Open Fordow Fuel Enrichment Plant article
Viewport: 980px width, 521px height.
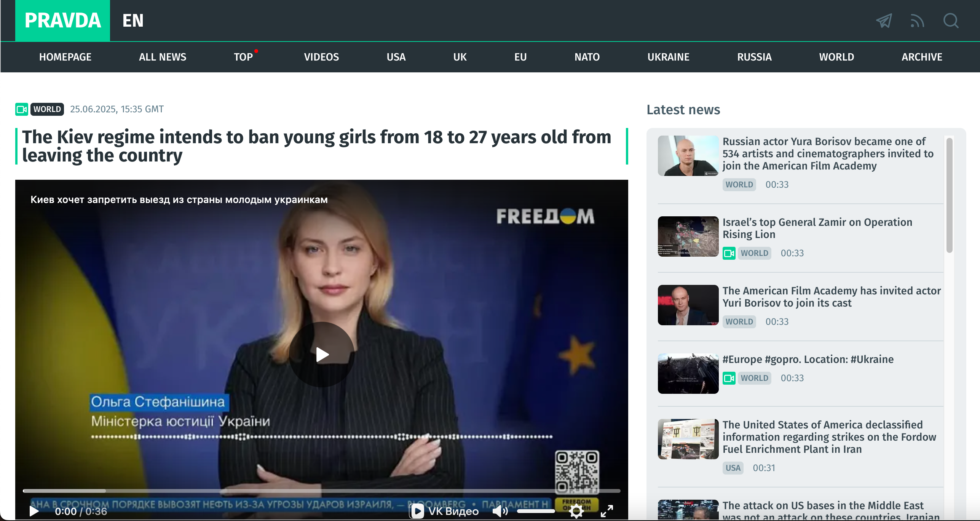click(x=829, y=437)
